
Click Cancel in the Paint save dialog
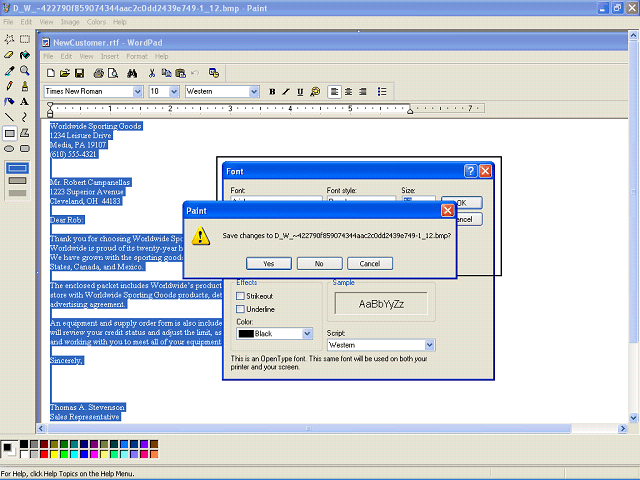(370, 264)
